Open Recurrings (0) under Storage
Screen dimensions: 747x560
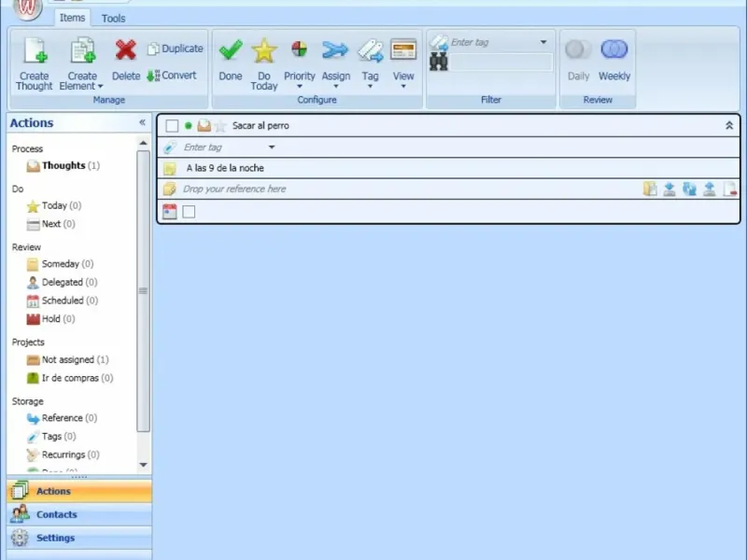pyautogui.click(x=63, y=455)
